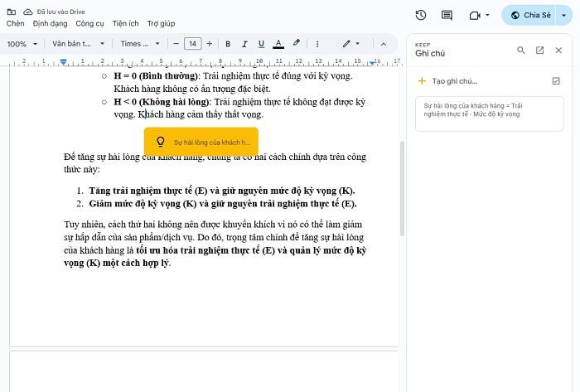Click Tạo ghi chú to add note
Viewport: 580px width, 392px height.
448,81
